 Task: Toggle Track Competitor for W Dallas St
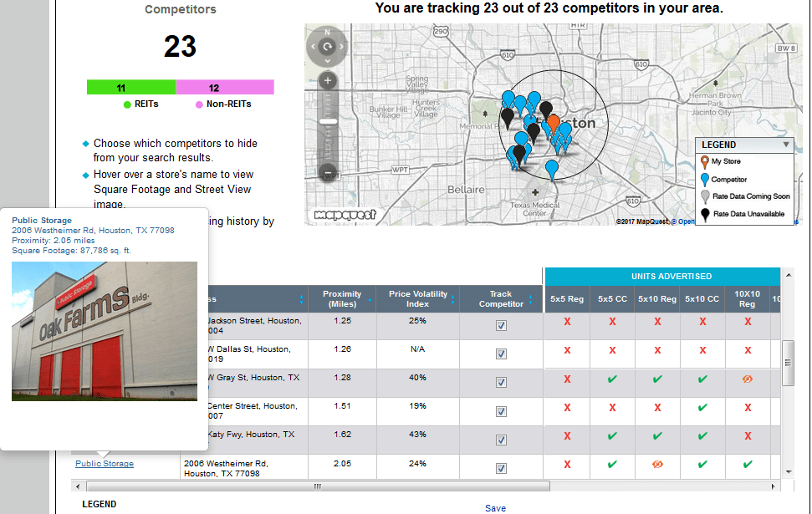click(501, 354)
